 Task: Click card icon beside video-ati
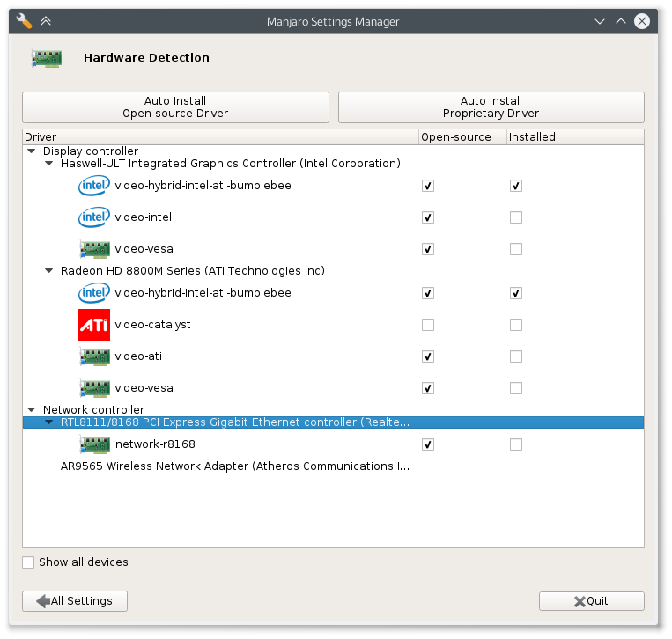(95, 356)
